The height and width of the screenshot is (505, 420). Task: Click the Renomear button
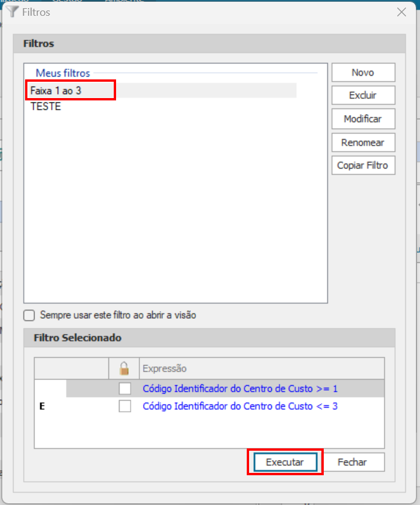click(363, 142)
